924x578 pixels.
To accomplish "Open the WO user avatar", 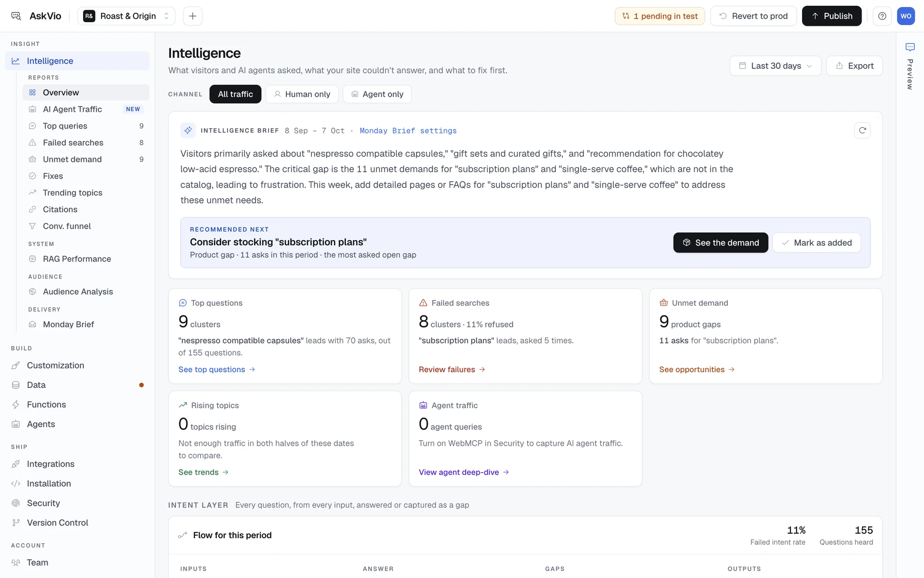I will point(906,16).
